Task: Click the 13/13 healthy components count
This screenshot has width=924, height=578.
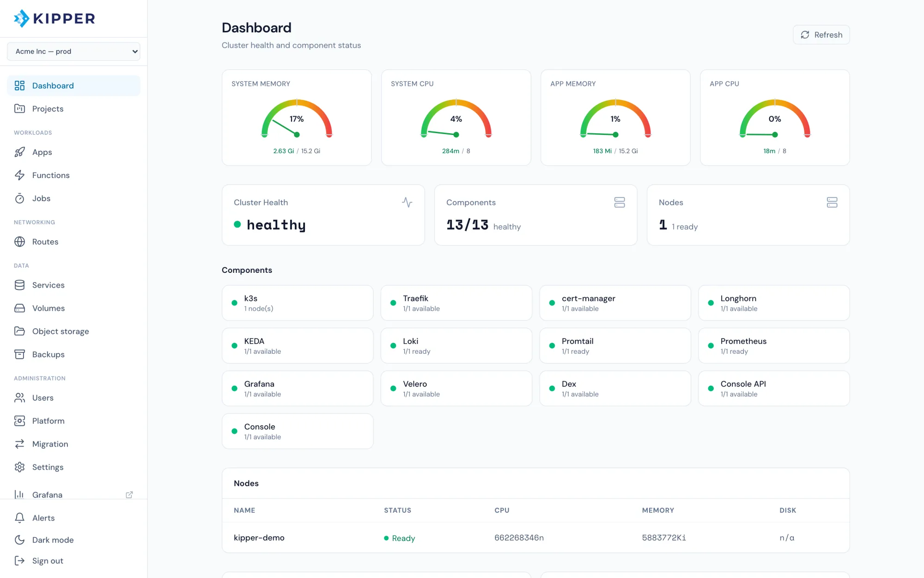Action: pos(483,225)
